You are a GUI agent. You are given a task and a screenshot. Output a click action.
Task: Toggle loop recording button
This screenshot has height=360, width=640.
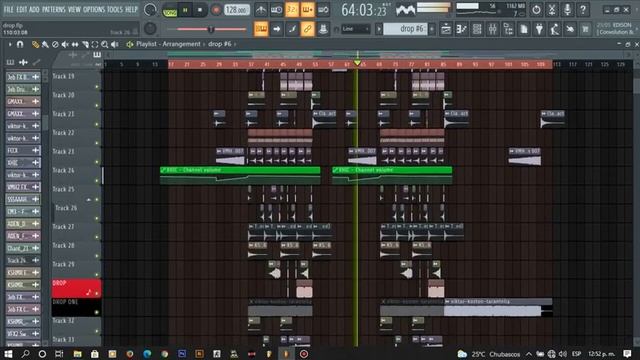click(323, 10)
